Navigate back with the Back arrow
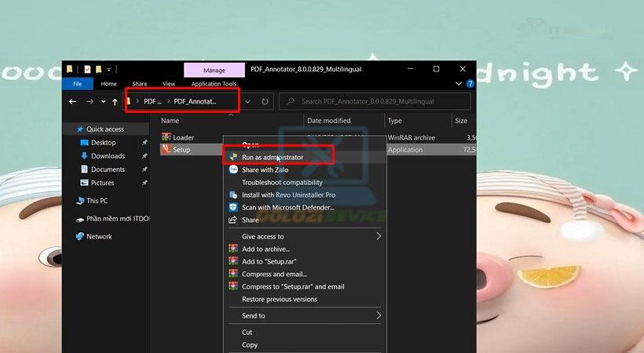 pos(72,101)
